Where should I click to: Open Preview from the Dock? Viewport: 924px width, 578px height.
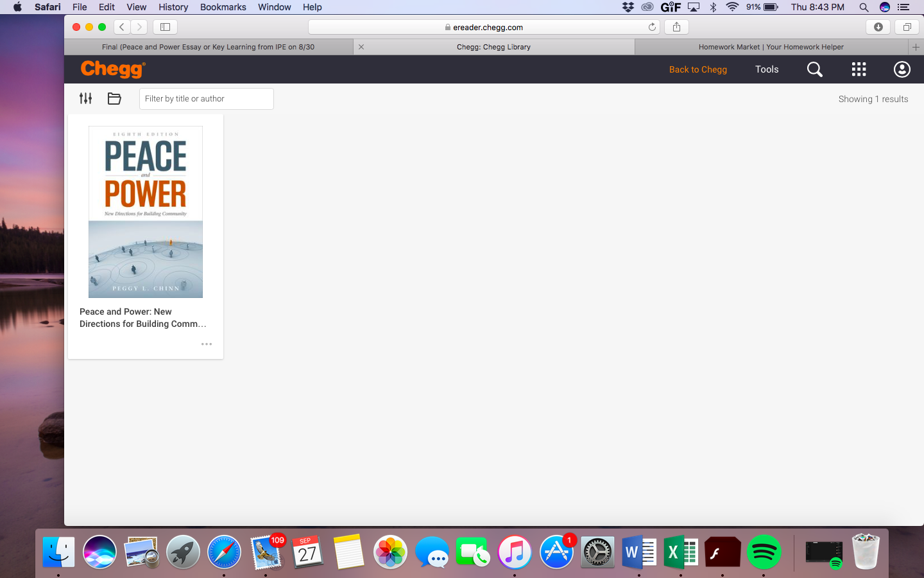(x=142, y=552)
